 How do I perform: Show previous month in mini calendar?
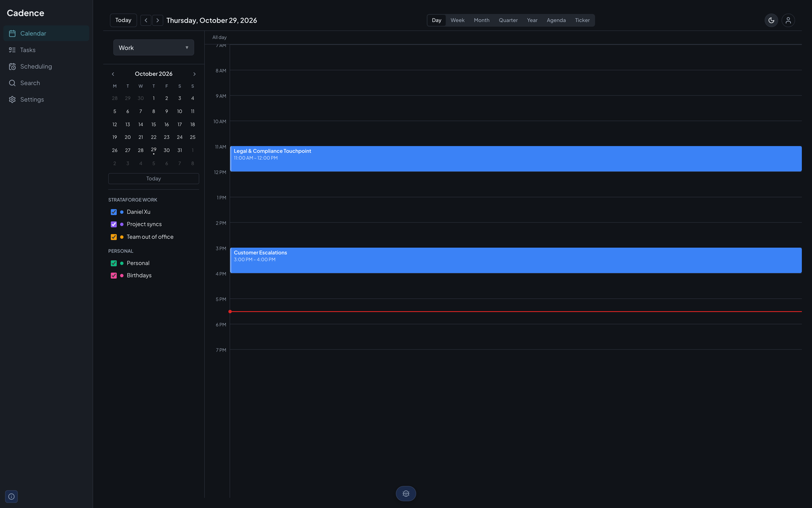(113, 74)
